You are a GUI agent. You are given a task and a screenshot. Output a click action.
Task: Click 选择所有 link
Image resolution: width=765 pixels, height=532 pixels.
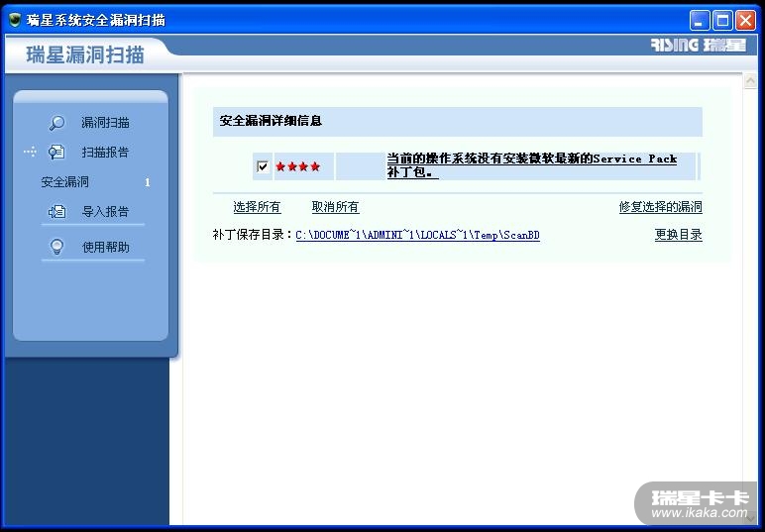click(257, 207)
